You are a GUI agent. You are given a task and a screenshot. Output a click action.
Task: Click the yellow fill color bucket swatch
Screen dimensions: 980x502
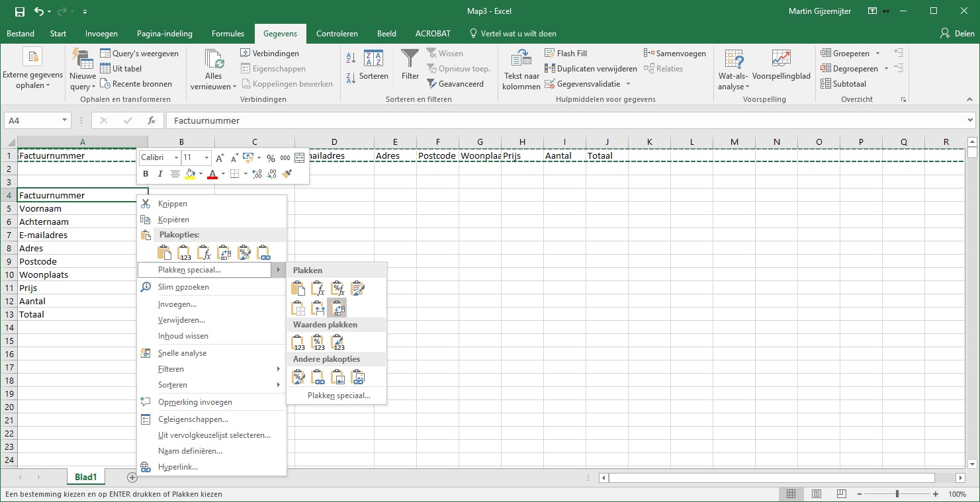tap(191, 174)
